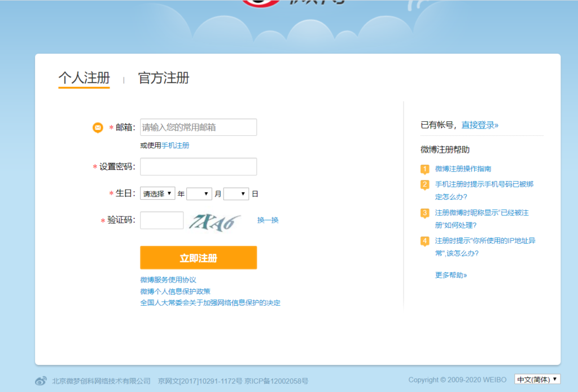The height and width of the screenshot is (392, 578).
Task: Click numbered badge 3 in help list
Action: coord(424,213)
